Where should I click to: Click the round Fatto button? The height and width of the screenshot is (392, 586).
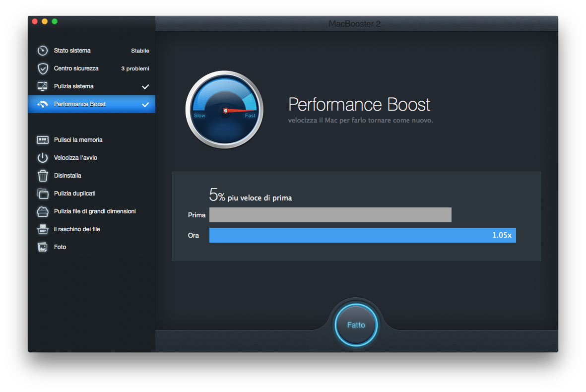pyautogui.click(x=356, y=325)
